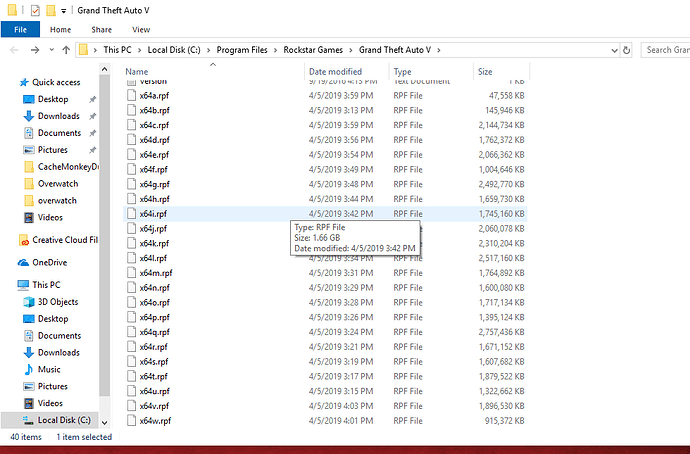Select file x64a.rpf
Image resolution: width=690 pixels, height=454 pixels.
point(154,95)
